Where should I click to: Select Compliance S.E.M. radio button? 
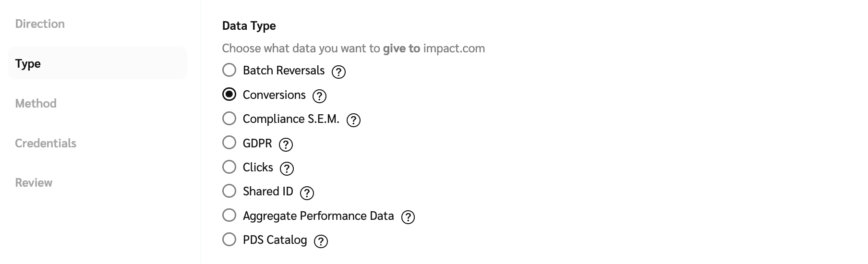click(x=229, y=119)
